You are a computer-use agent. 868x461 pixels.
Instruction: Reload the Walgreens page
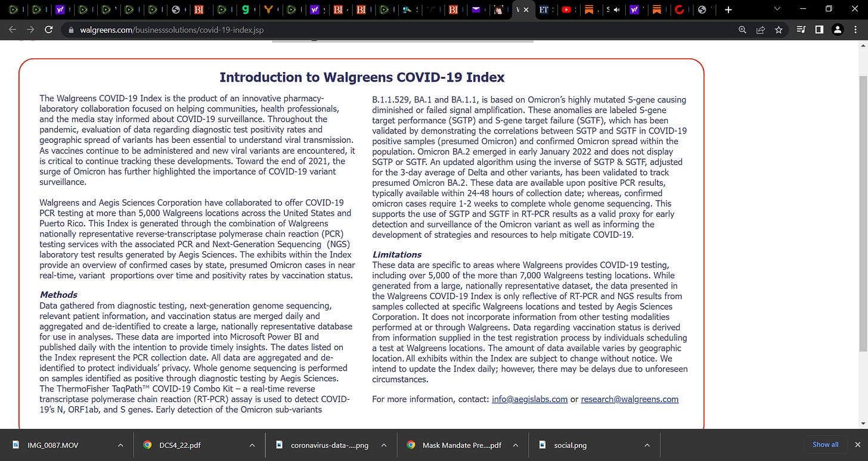tap(49, 29)
